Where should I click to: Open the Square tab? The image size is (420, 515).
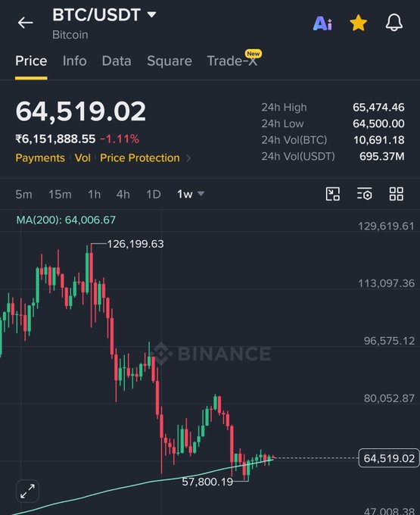click(170, 61)
